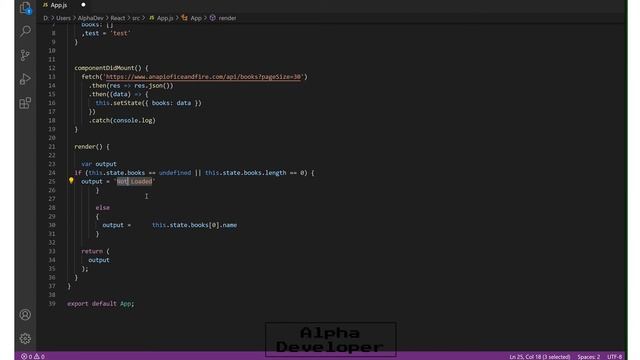Click the 'src' breadcrumb segment

click(136, 18)
